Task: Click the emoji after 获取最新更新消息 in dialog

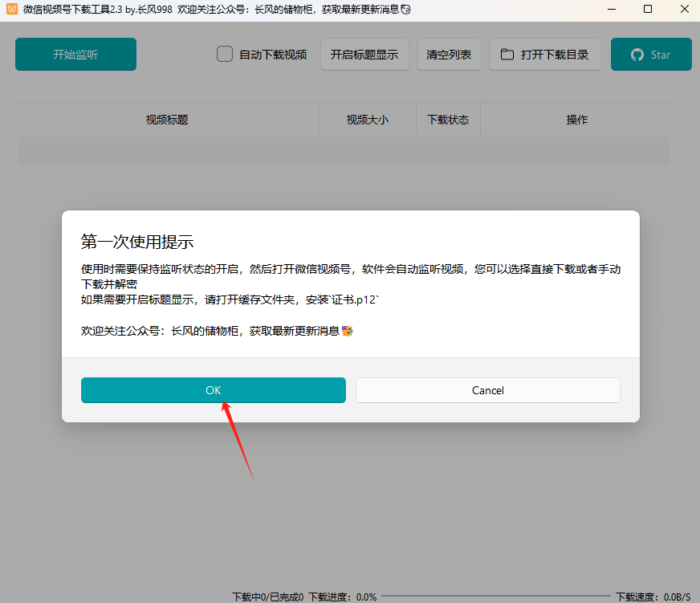Action: tap(348, 331)
